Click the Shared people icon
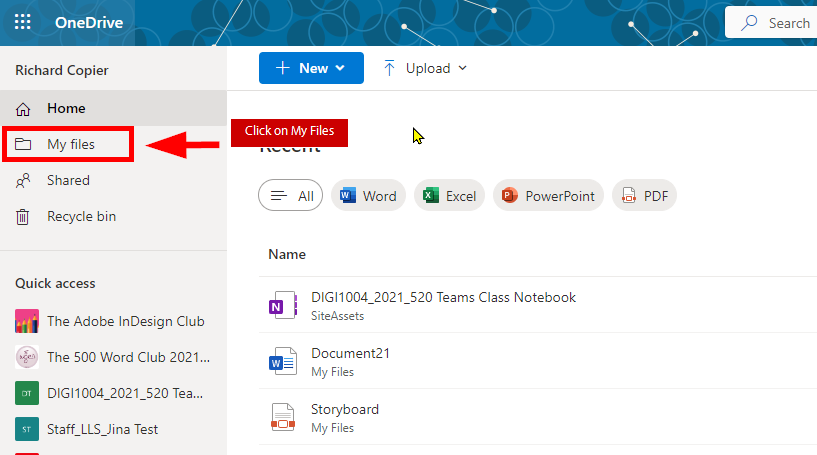 [x=23, y=180]
